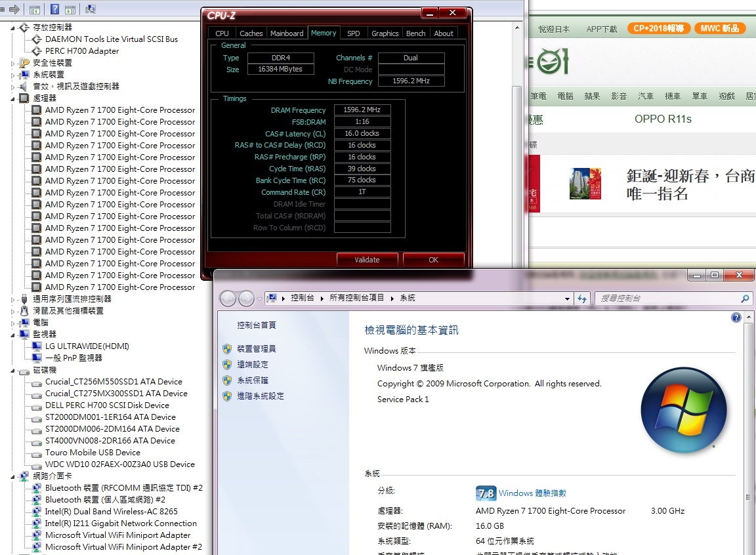The height and width of the screenshot is (555, 756).
Task: Click the refresh icon next to address bar
Action: [582, 298]
